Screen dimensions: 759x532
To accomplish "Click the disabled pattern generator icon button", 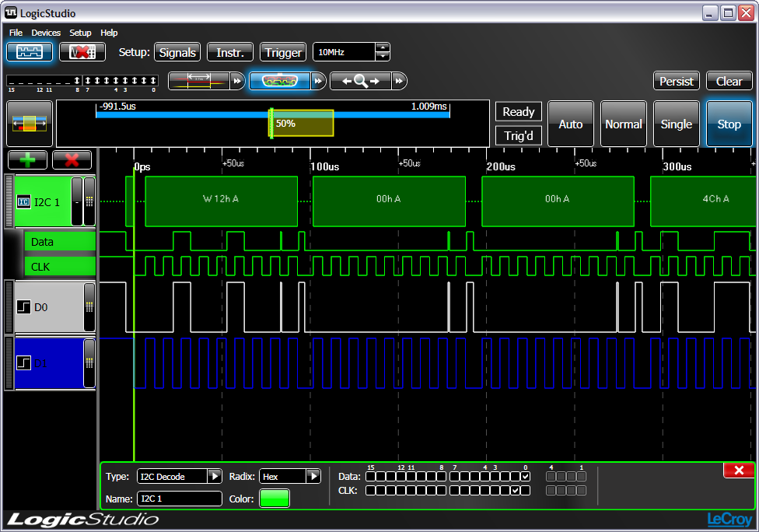I will (x=82, y=52).
